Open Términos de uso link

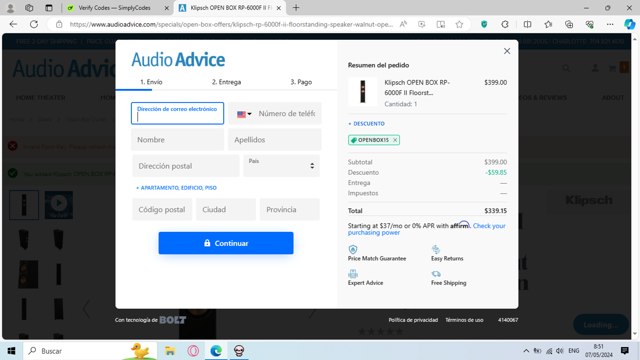pyautogui.click(x=464, y=320)
